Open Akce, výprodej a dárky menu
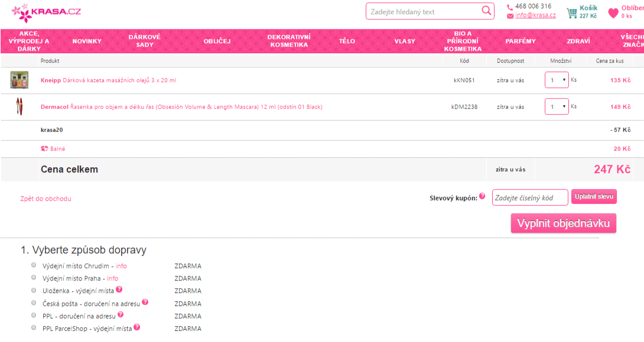The height and width of the screenshot is (342, 644). click(29, 41)
